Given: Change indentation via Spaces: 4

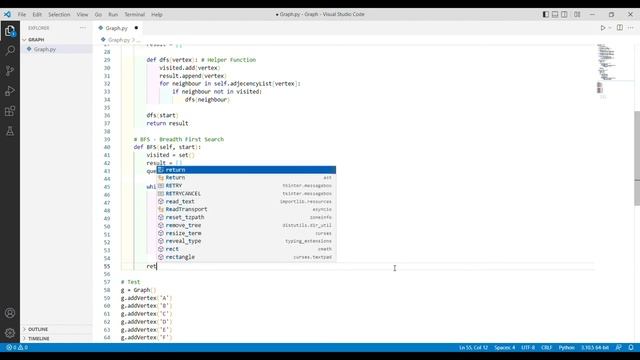Looking at the screenshot, I should point(504,348).
